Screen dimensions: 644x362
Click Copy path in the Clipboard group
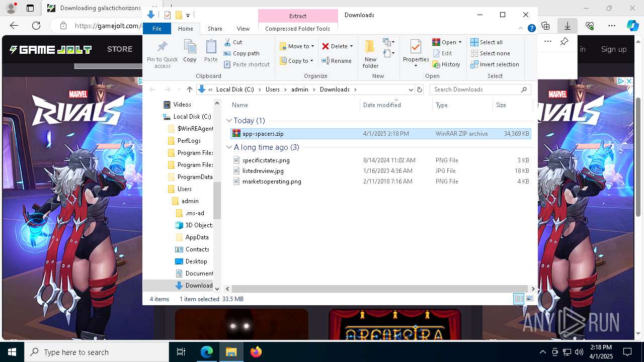tap(242, 53)
